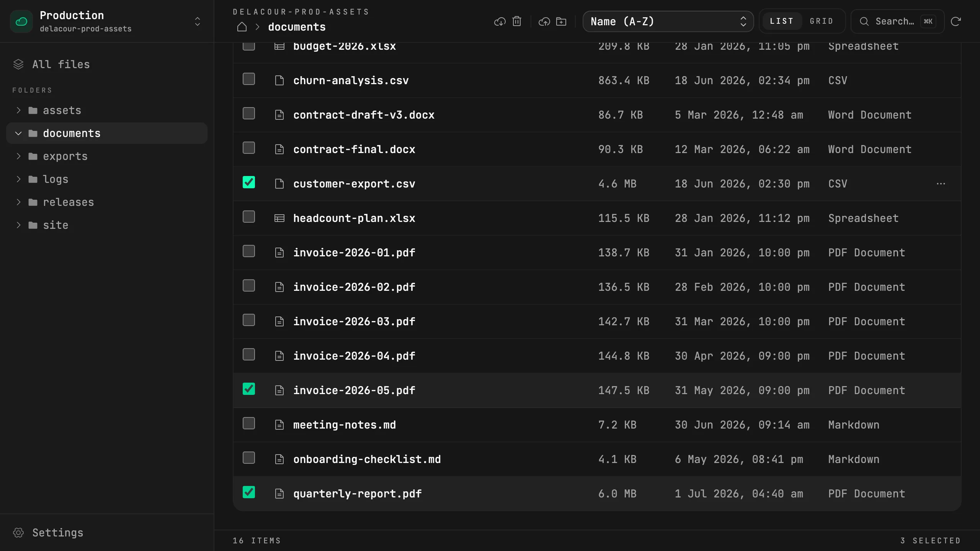Check the churn-analysis.csv checkbox
The width and height of the screenshot is (980, 551).
pos(249,79)
